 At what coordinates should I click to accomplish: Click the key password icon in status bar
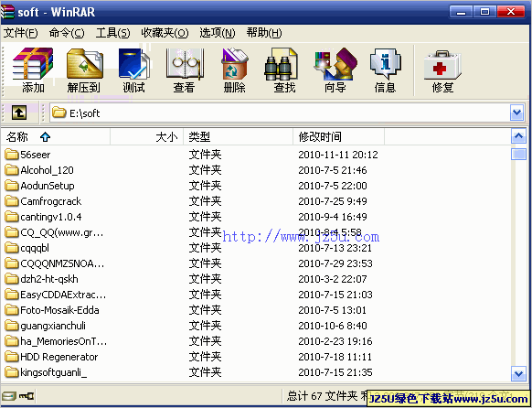coord(27,396)
